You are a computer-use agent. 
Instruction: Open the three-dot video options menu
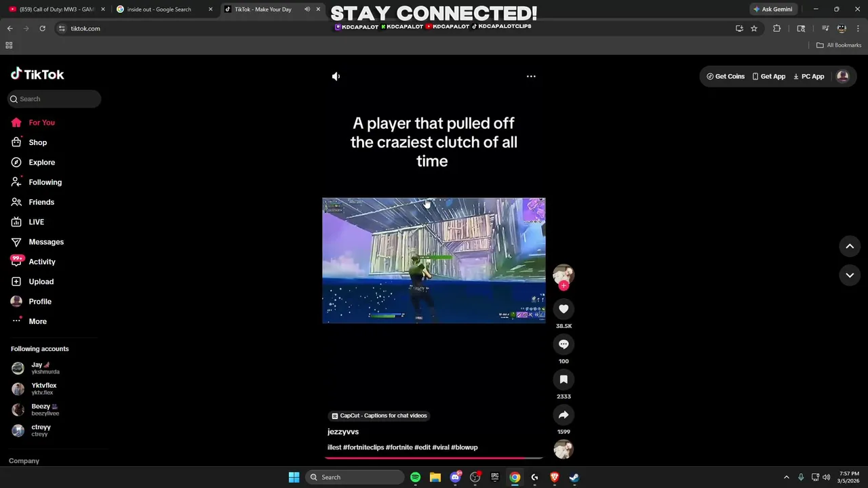pos(531,77)
